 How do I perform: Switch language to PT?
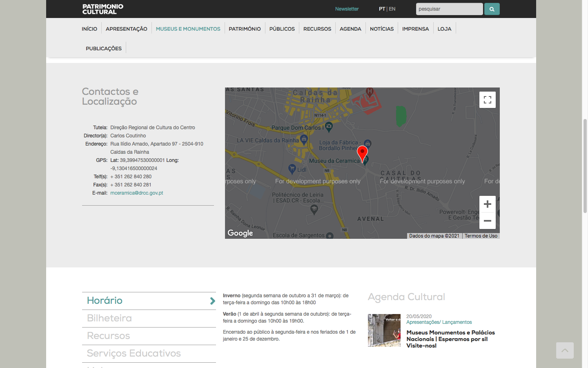click(x=382, y=9)
